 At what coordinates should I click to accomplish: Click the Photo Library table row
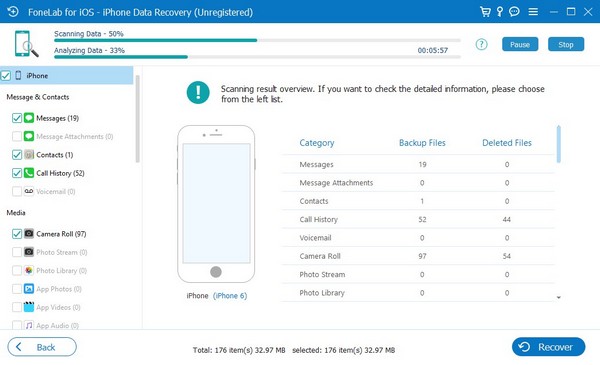(x=418, y=293)
